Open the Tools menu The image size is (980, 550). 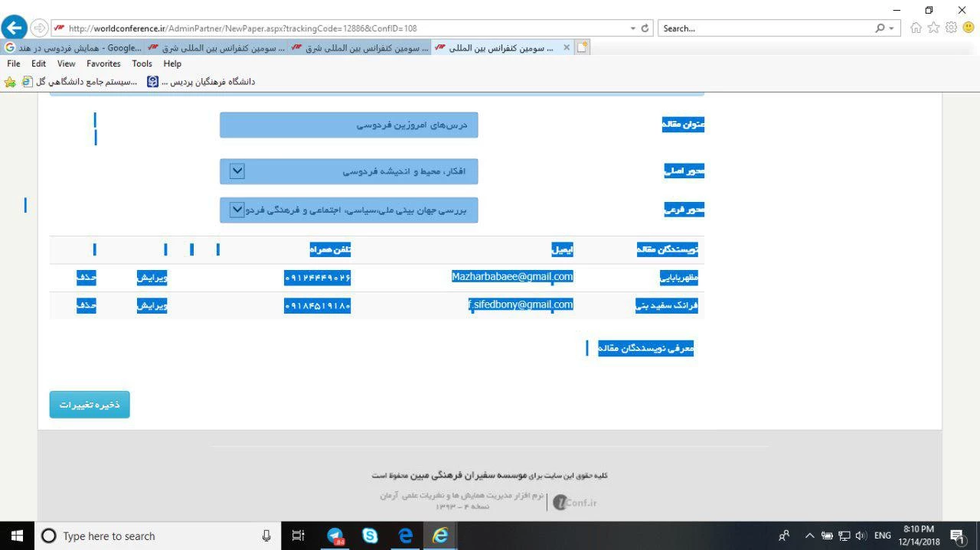pyautogui.click(x=142, y=63)
